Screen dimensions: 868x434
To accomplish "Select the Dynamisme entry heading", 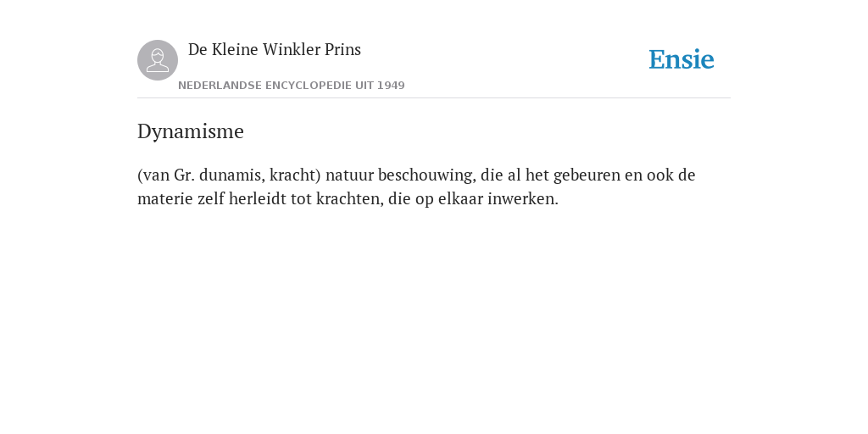I will pyautogui.click(x=191, y=131).
